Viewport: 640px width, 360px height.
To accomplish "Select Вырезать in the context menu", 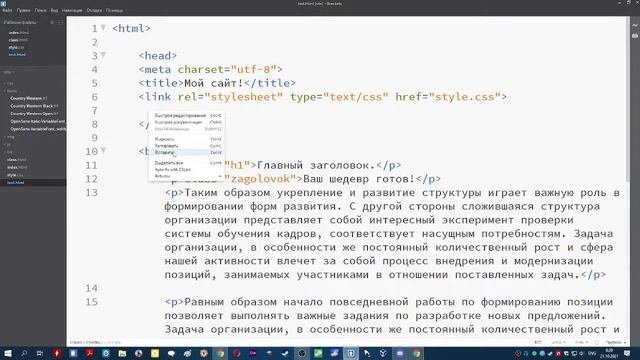I will coord(186,139).
